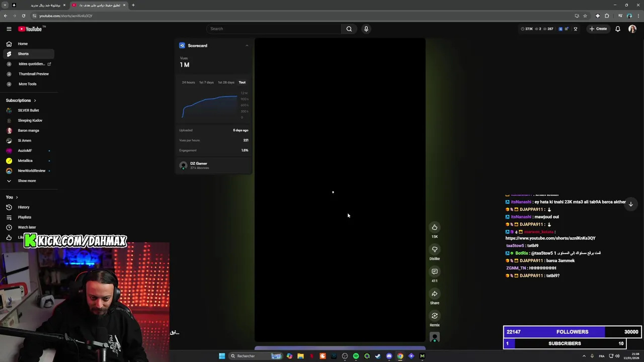644x362 pixels.
Task: Open the Windows Start menu
Action: 222,356
